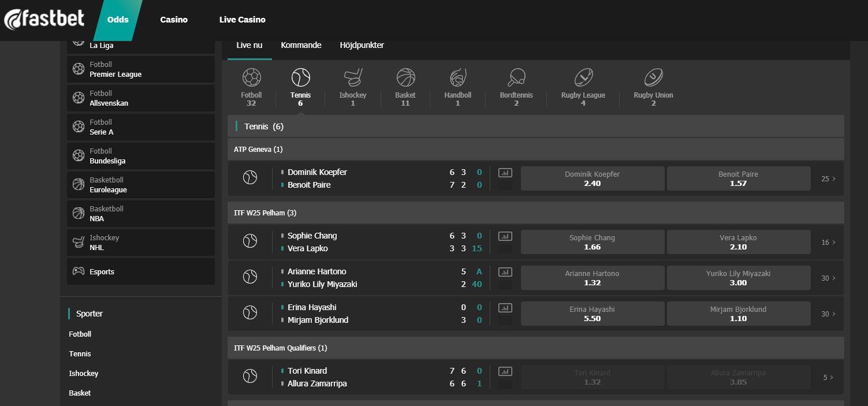The width and height of the screenshot is (868, 406).
Task: Open the Live Casino section
Action: [242, 19]
